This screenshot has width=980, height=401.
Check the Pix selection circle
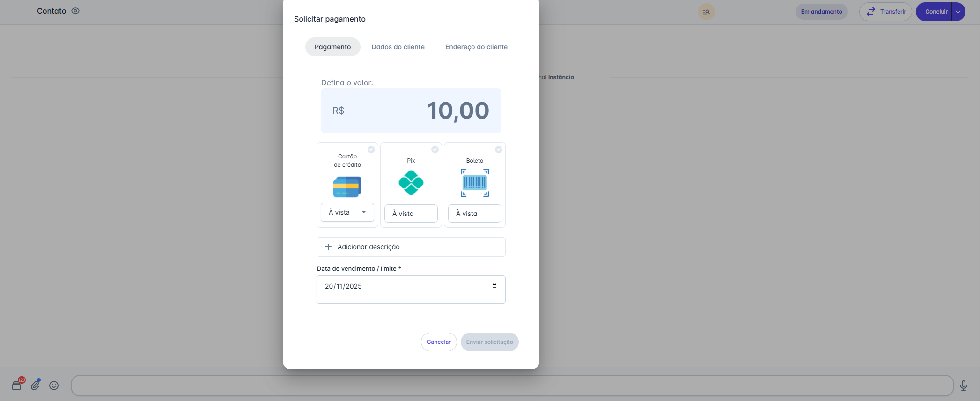coord(435,149)
